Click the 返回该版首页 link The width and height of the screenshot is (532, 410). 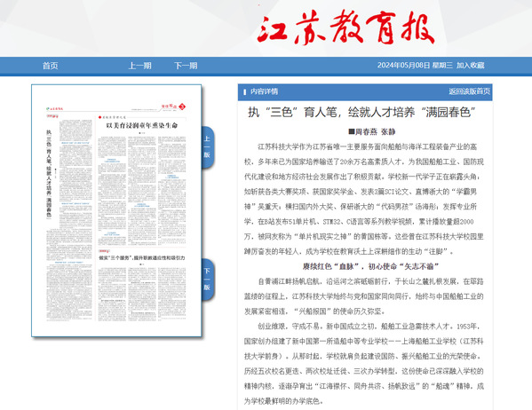(x=469, y=91)
